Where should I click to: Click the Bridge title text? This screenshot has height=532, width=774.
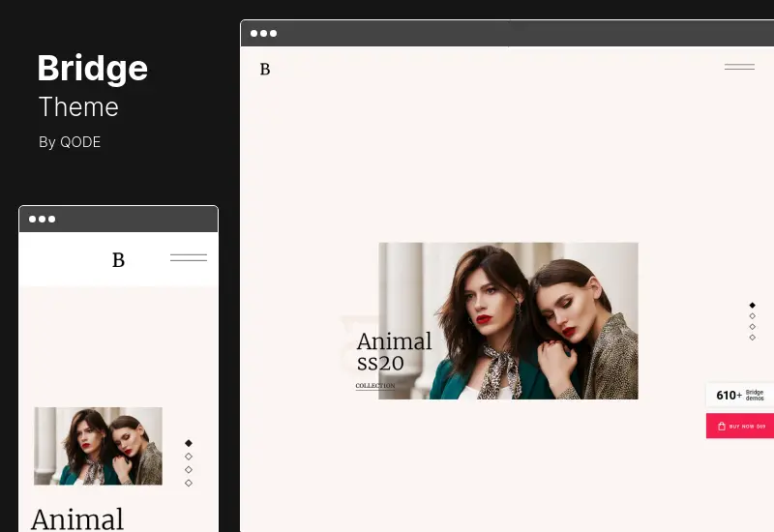93,69
